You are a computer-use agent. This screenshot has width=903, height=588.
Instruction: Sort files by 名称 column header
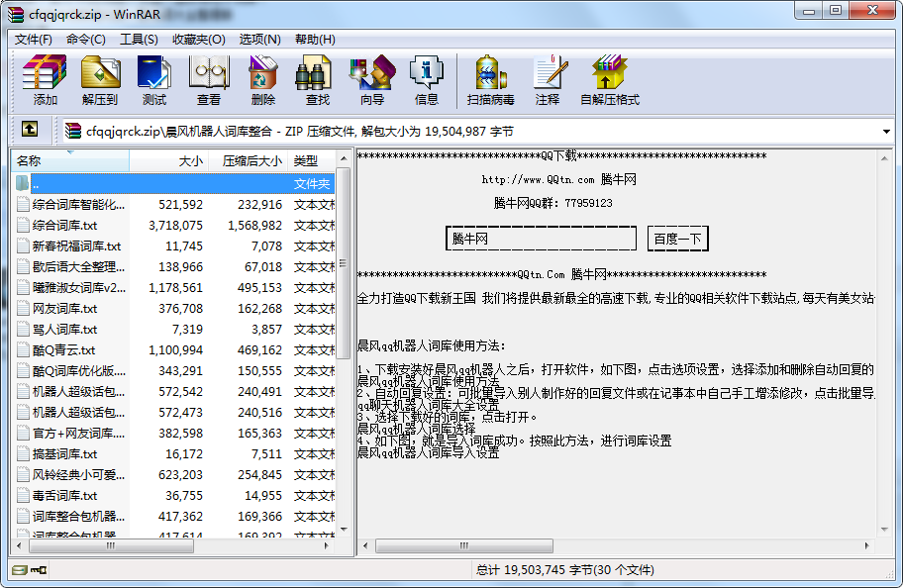click(70, 160)
